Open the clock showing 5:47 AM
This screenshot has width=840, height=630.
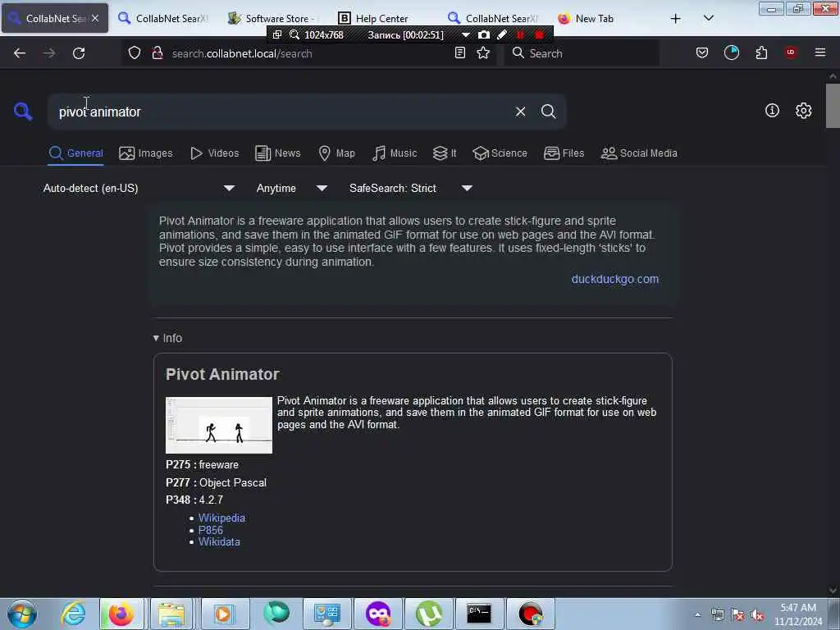798,614
